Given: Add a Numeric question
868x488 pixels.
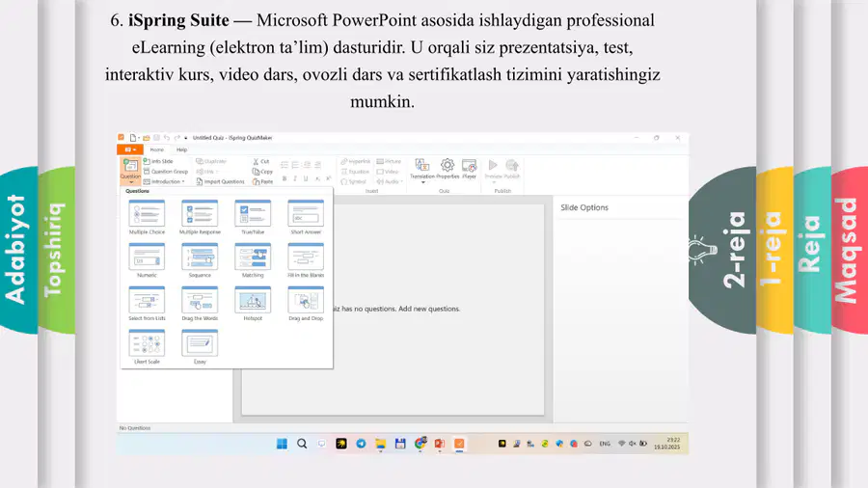Looking at the screenshot, I should click(x=147, y=260).
